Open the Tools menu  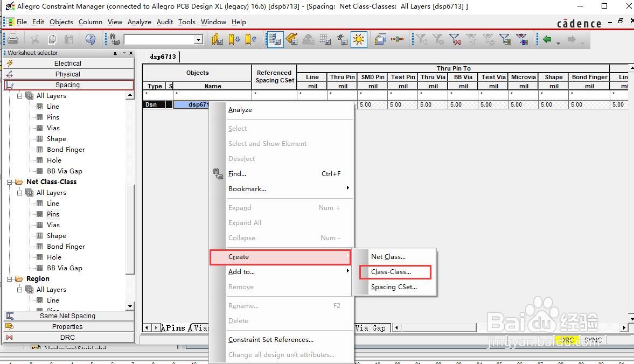coord(186,22)
